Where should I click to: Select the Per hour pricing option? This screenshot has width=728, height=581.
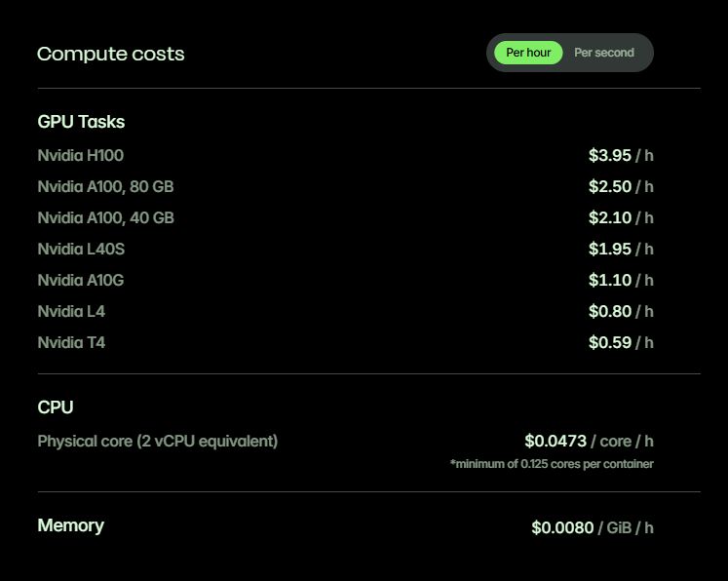point(528,53)
